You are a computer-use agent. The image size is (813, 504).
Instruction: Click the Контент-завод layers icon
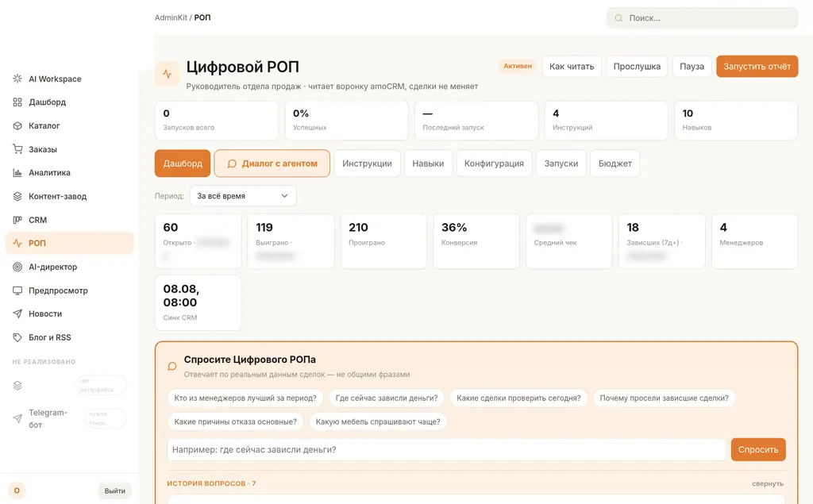pos(17,197)
